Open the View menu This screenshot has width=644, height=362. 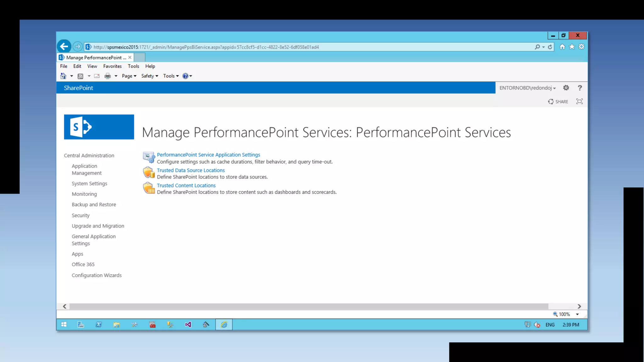(x=92, y=66)
